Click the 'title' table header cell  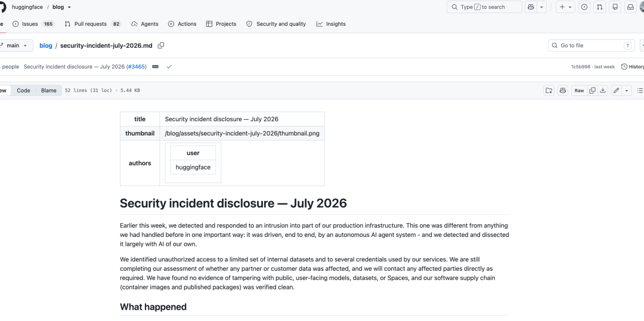click(x=140, y=119)
